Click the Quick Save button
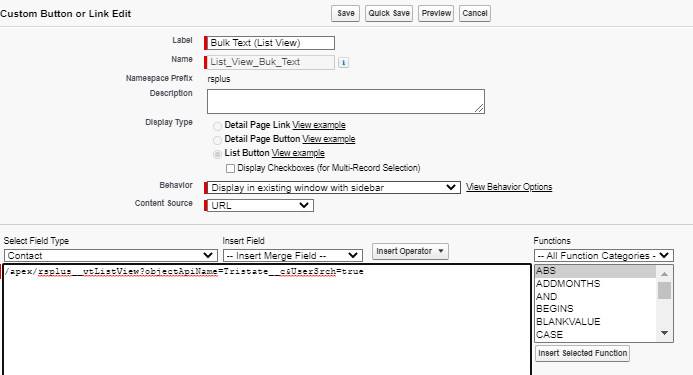 click(389, 13)
